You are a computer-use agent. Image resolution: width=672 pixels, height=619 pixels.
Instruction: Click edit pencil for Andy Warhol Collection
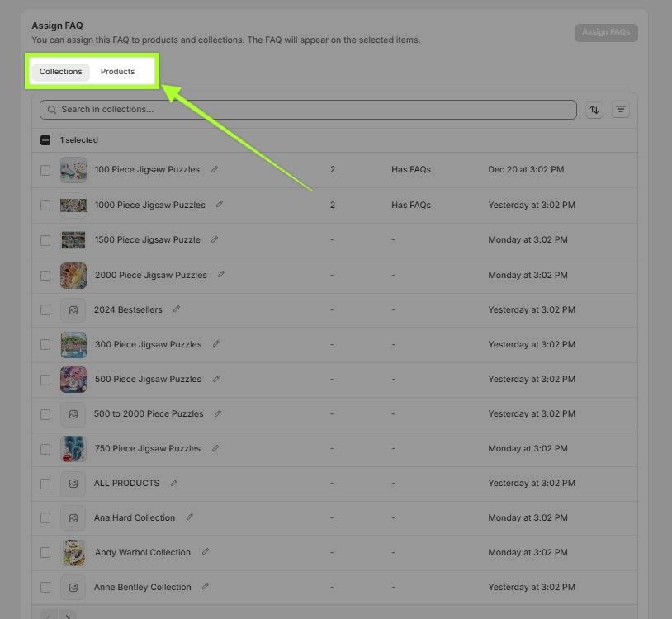(206, 552)
